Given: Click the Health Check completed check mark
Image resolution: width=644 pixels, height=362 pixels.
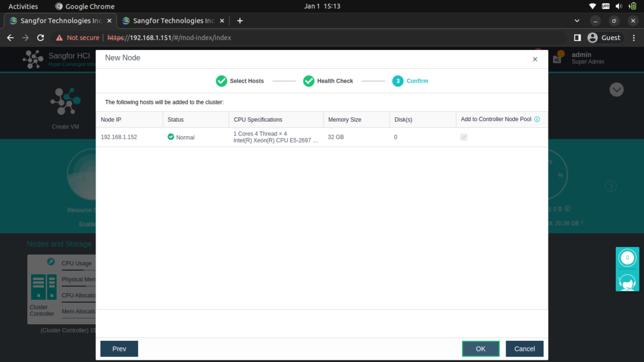Looking at the screenshot, I should (309, 81).
